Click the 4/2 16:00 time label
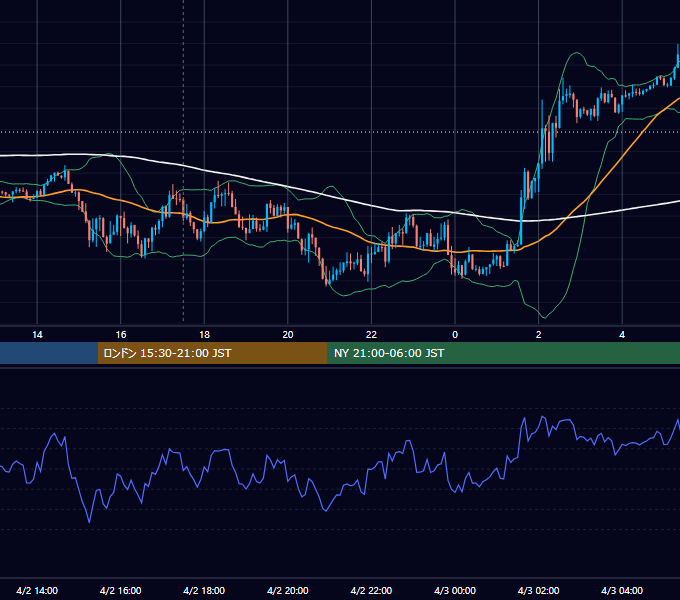 click(121, 590)
